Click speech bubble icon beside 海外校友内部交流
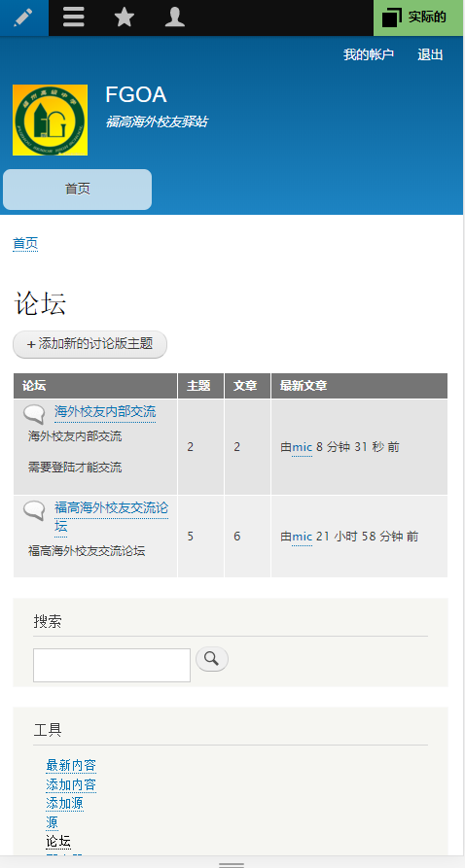The image size is (465, 868). [34, 414]
